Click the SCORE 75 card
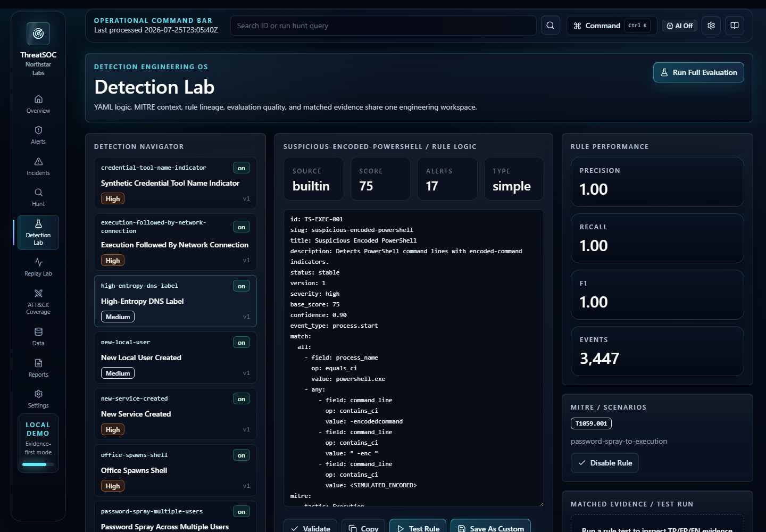The image size is (766, 532). click(x=380, y=179)
